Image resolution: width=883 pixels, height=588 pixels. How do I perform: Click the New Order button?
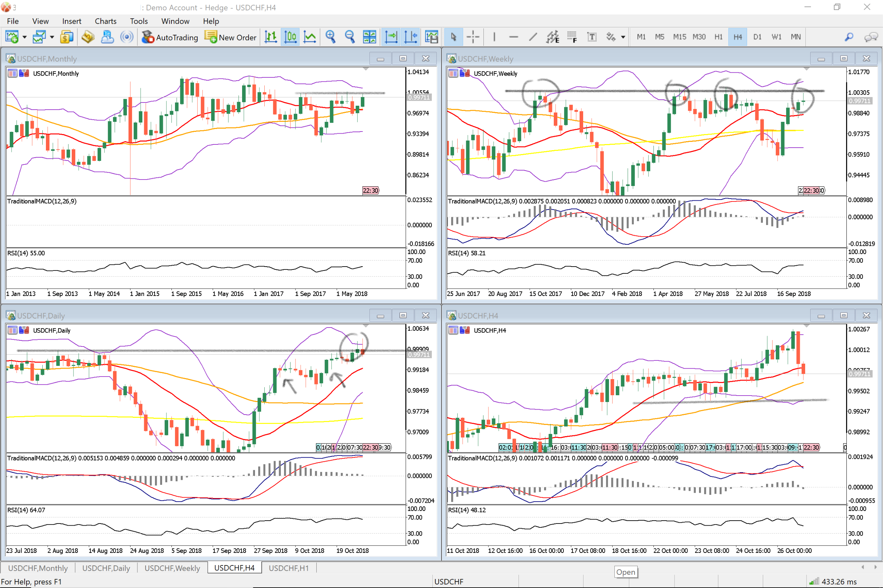point(230,37)
